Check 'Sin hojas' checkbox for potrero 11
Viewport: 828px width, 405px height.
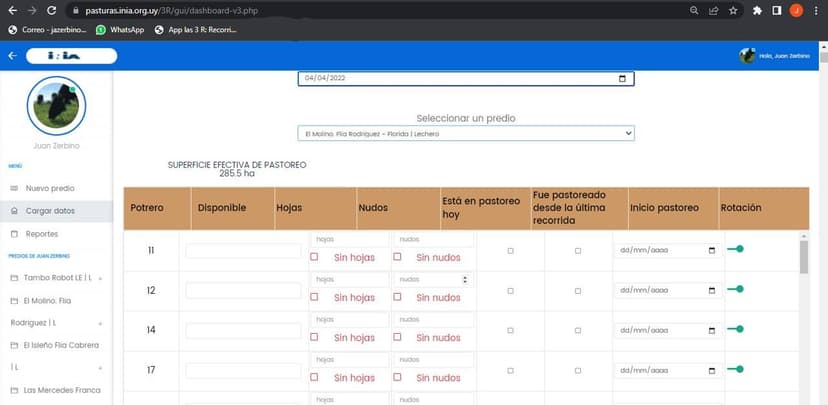(315, 257)
